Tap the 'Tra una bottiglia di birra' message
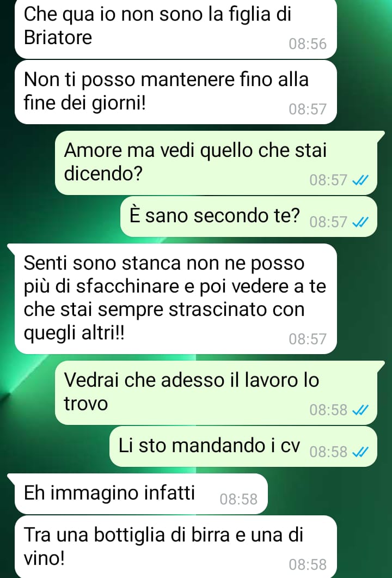 (x=176, y=546)
